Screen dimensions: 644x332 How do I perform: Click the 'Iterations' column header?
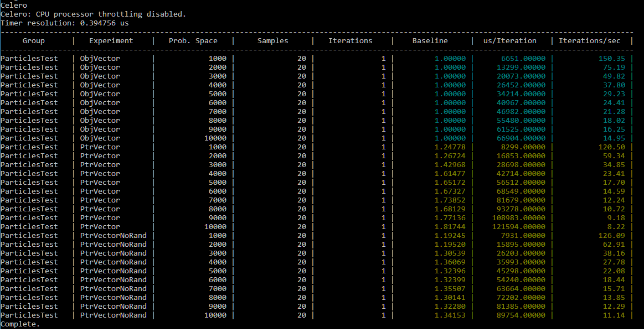[x=350, y=40]
